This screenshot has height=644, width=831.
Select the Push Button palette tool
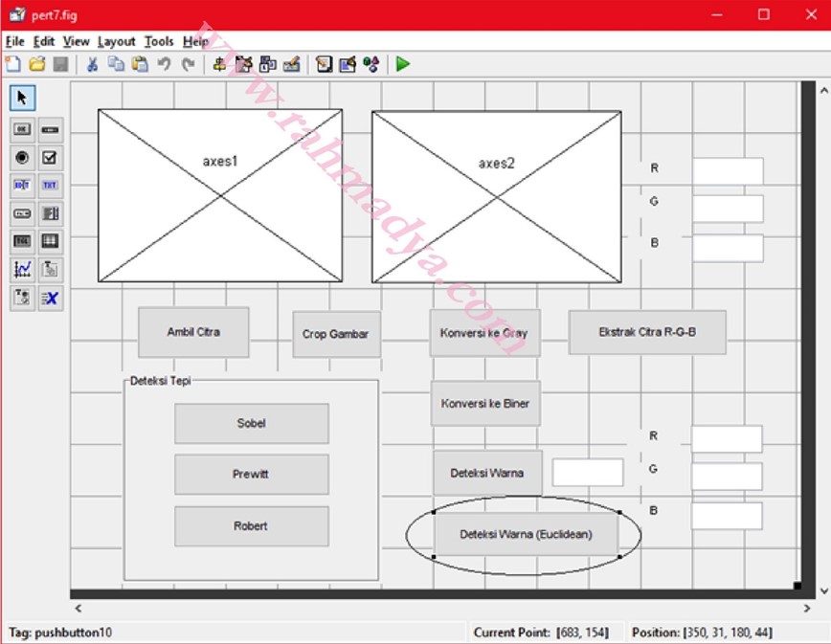pos(22,129)
